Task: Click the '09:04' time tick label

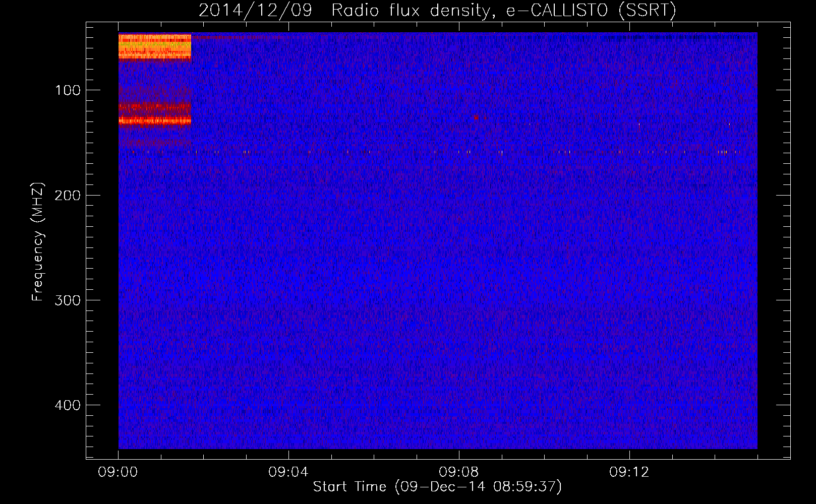Action: [288, 472]
